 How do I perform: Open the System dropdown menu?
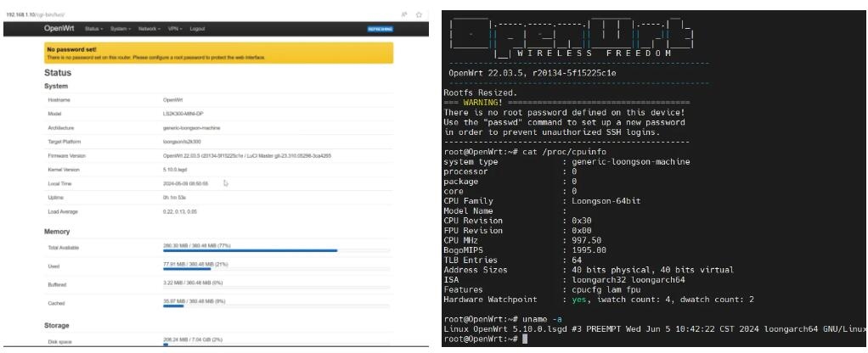120,29
